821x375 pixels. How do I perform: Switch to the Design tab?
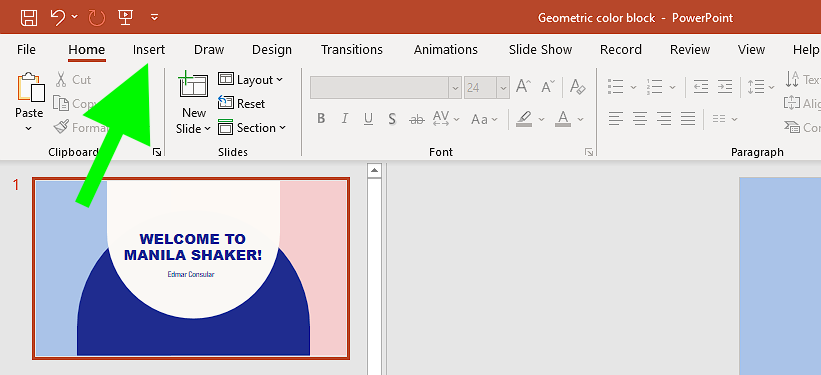[272, 50]
